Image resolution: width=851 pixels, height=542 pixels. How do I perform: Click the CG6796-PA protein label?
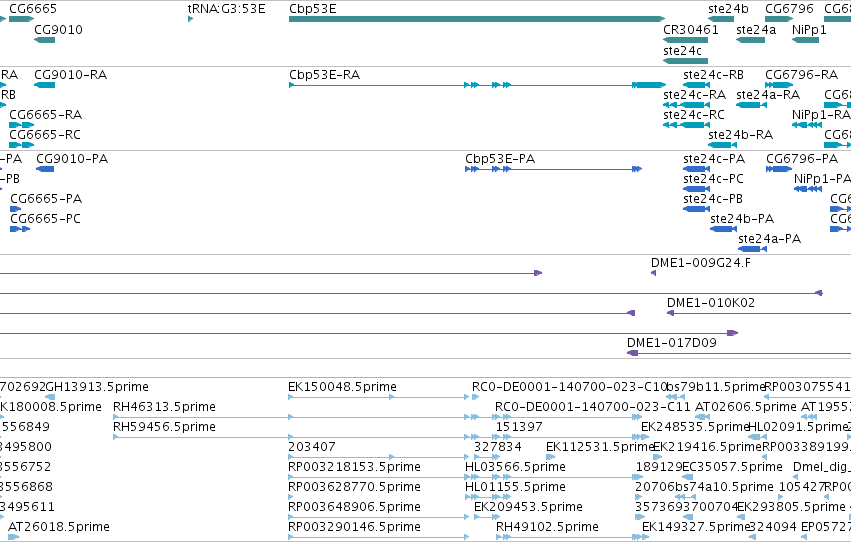pyautogui.click(x=802, y=159)
